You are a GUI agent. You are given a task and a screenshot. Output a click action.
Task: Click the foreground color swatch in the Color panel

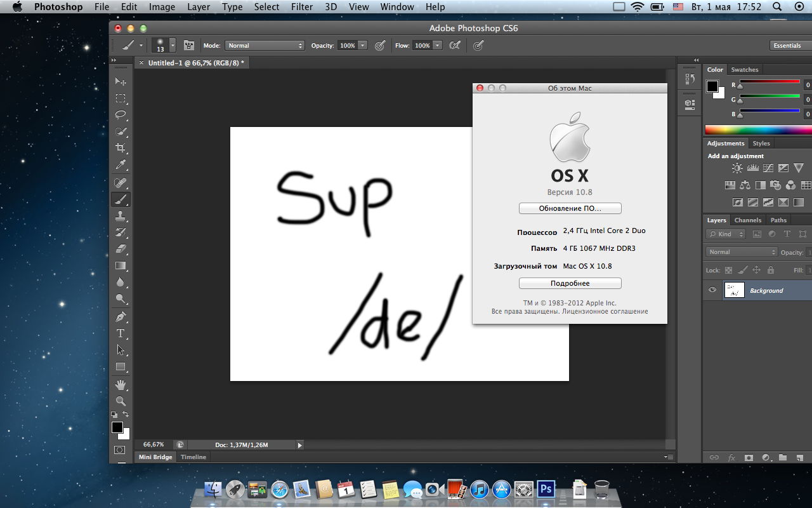712,86
